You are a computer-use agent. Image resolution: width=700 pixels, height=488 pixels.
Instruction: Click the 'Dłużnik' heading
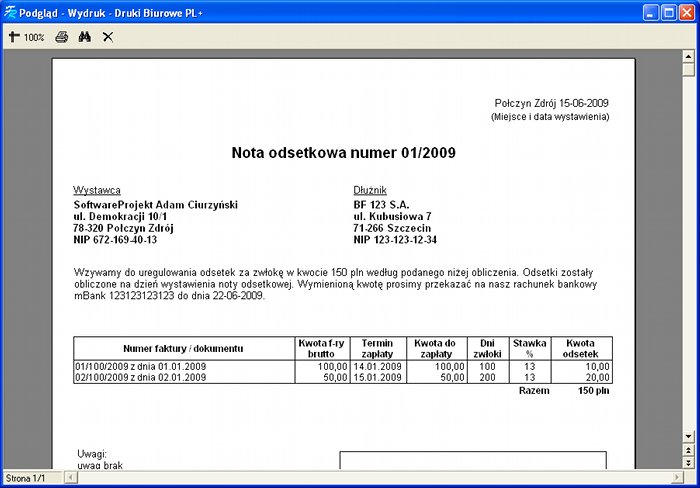pyautogui.click(x=370, y=190)
